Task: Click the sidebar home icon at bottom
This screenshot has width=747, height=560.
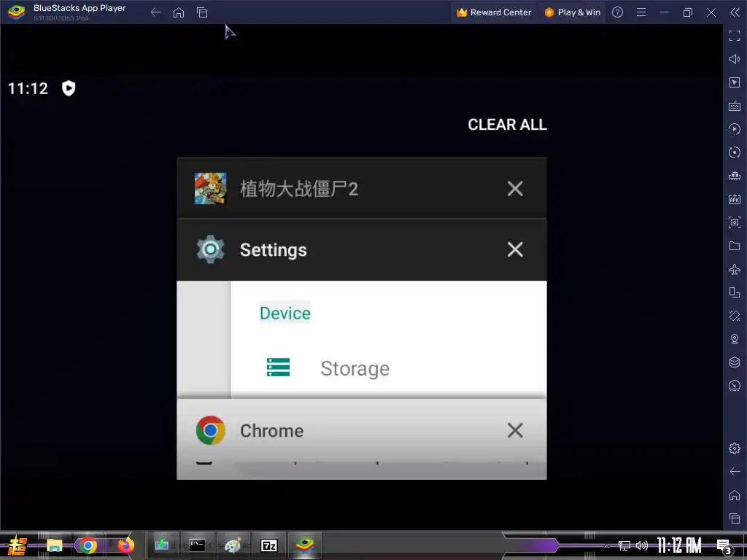Action: (x=735, y=495)
